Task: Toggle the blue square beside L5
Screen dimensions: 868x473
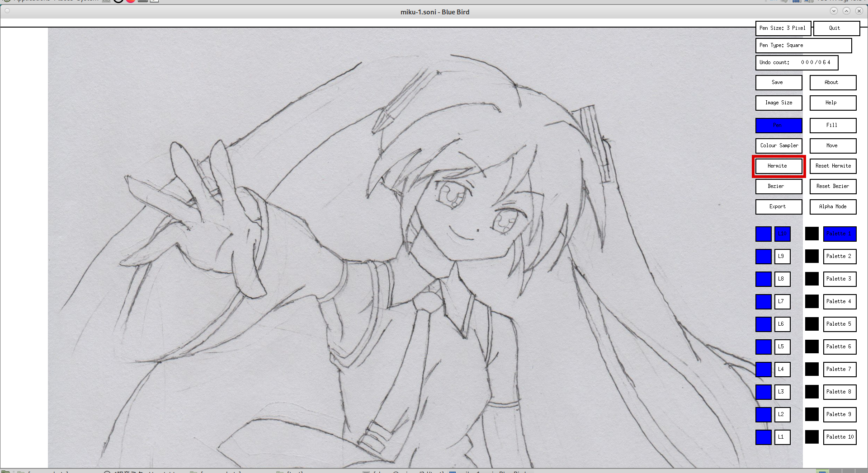Action: [x=764, y=347]
